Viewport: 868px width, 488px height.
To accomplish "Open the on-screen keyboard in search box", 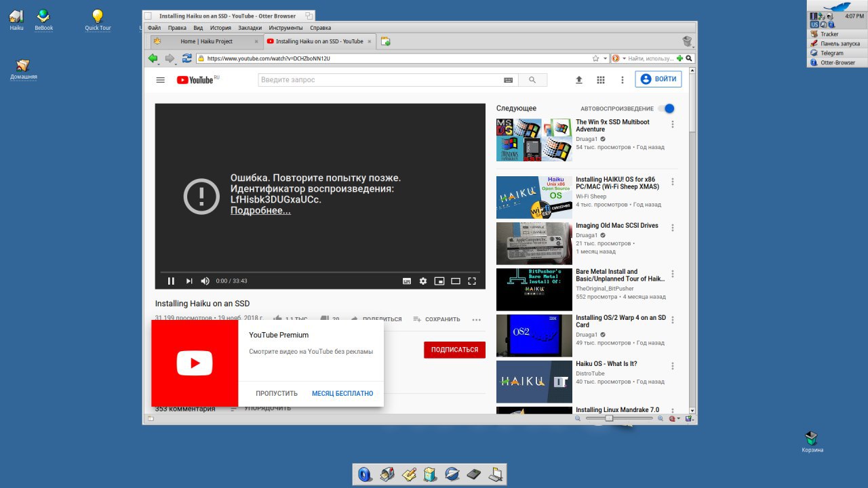I will 509,80.
